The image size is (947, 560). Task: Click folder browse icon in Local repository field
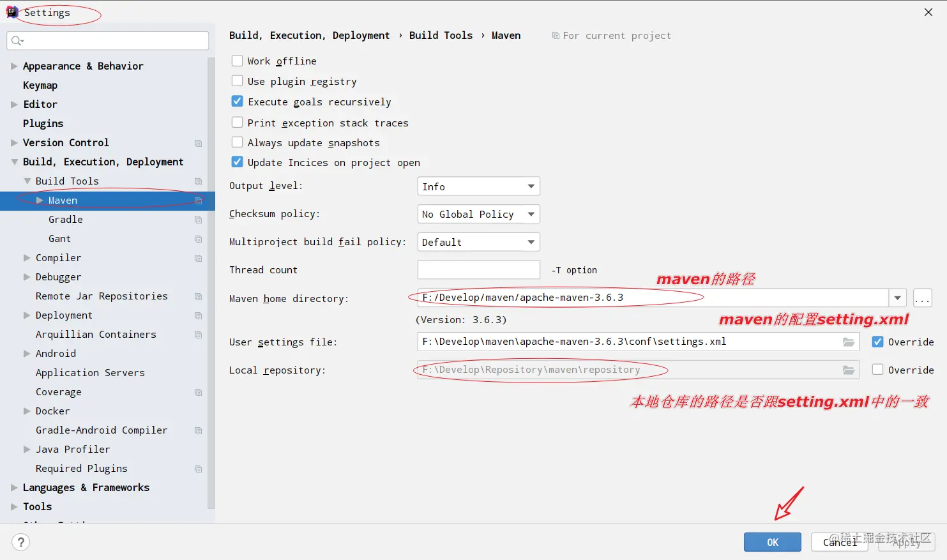coord(848,370)
